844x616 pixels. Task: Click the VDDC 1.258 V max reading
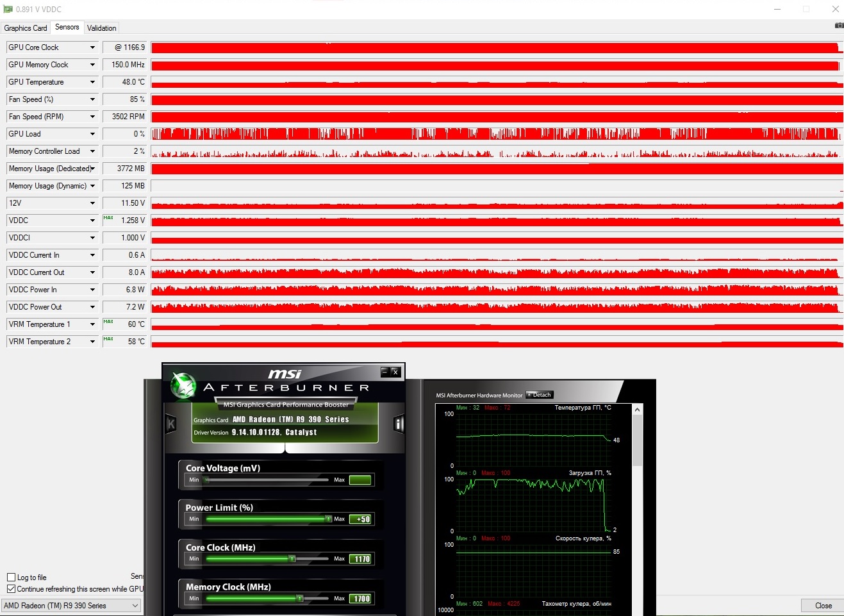124,221
